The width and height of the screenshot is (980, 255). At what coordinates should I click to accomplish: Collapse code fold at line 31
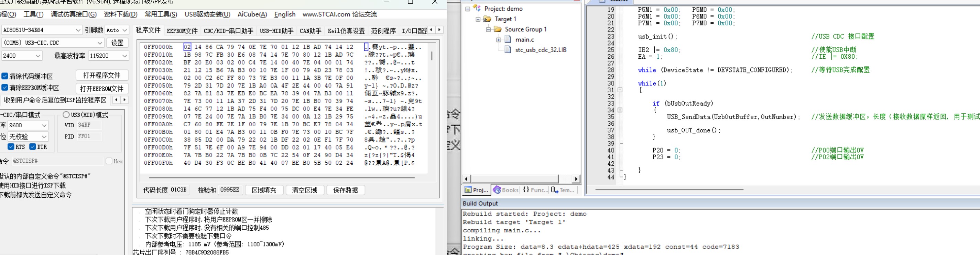pos(620,90)
